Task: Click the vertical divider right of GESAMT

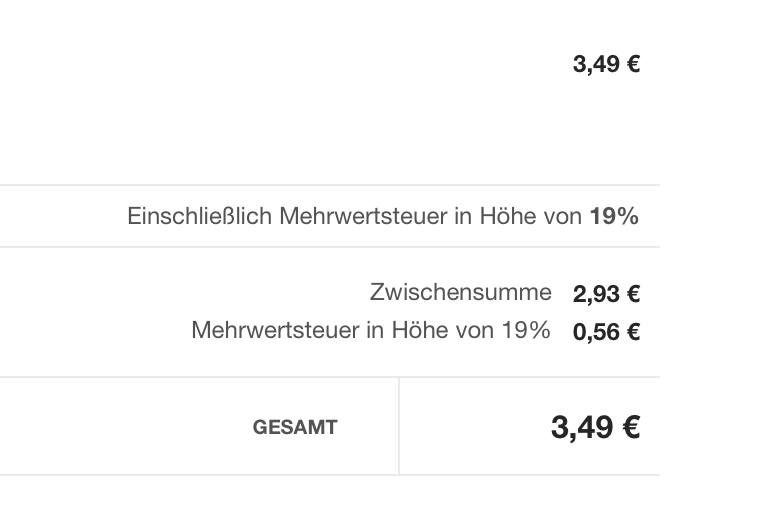Action: tap(399, 427)
